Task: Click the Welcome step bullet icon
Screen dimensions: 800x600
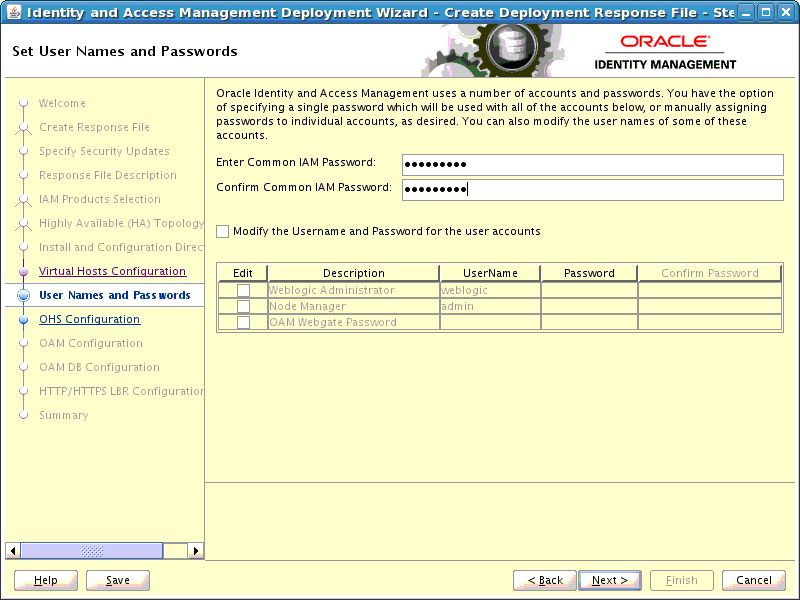Action: [x=23, y=103]
